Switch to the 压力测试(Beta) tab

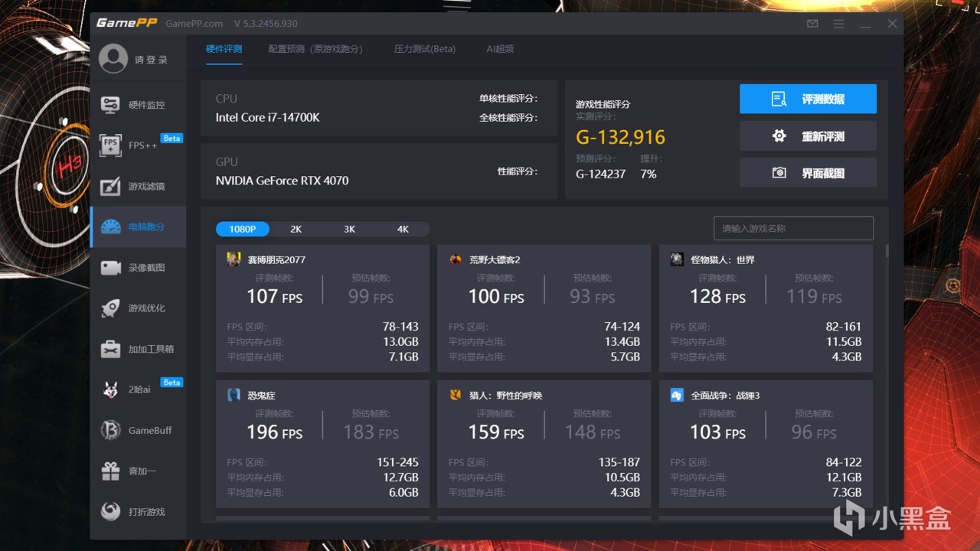(x=425, y=49)
